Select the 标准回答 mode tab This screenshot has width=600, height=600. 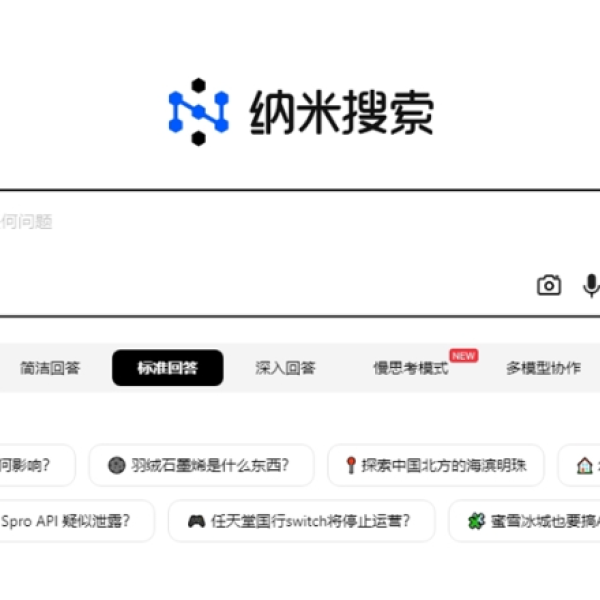click(x=168, y=368)
